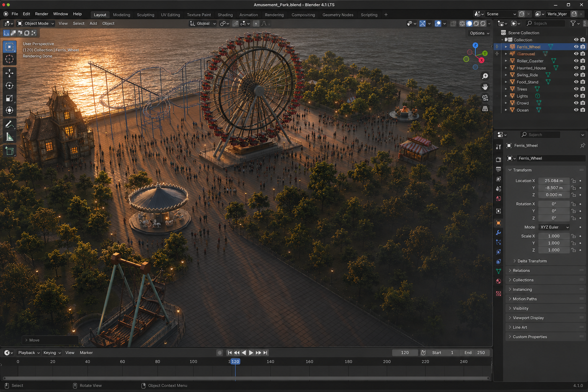Open the Render menu
The width and height of the screenshot is (588, 392).
[x=41, y=14]
